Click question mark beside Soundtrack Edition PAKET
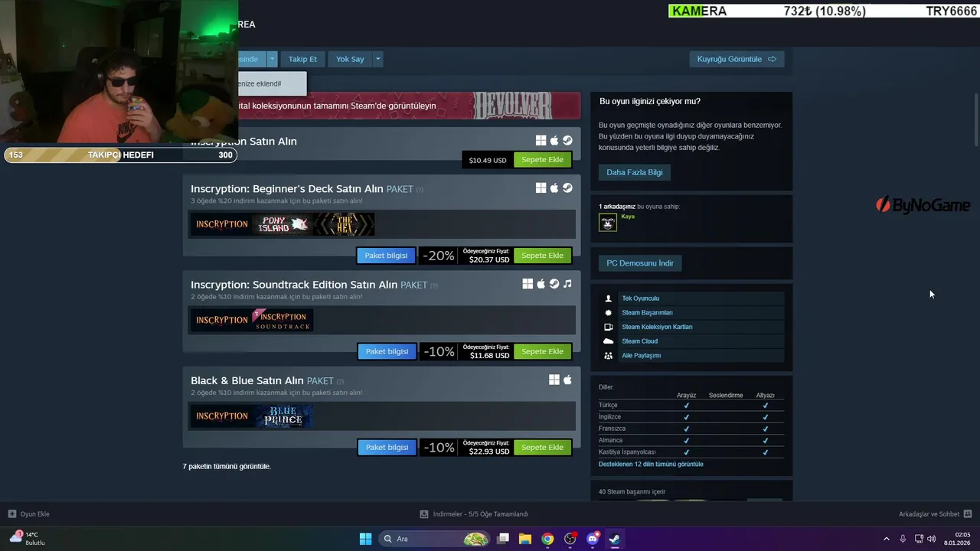This screenshot has width=980, height=551. tap(434, 285)
